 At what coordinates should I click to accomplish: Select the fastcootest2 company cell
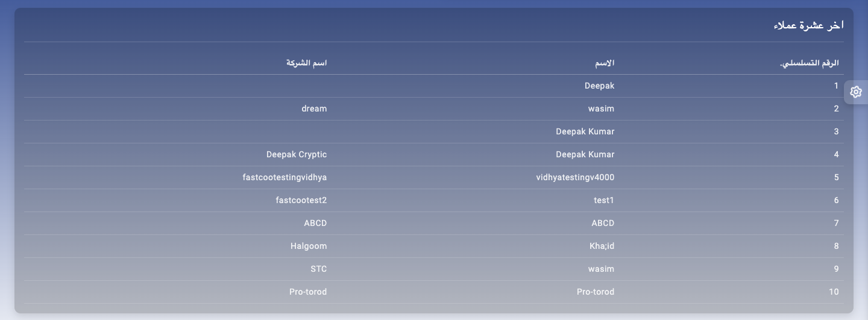click(300, 201)
